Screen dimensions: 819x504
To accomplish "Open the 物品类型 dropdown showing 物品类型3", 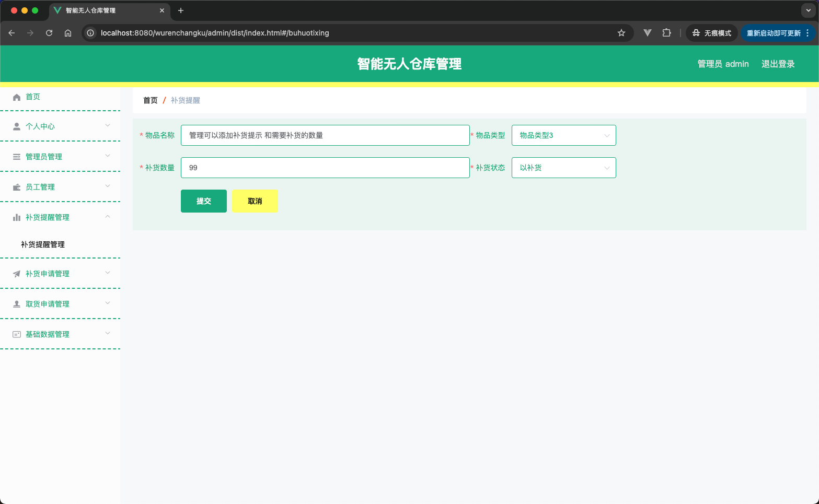I will tap(563, 135).
